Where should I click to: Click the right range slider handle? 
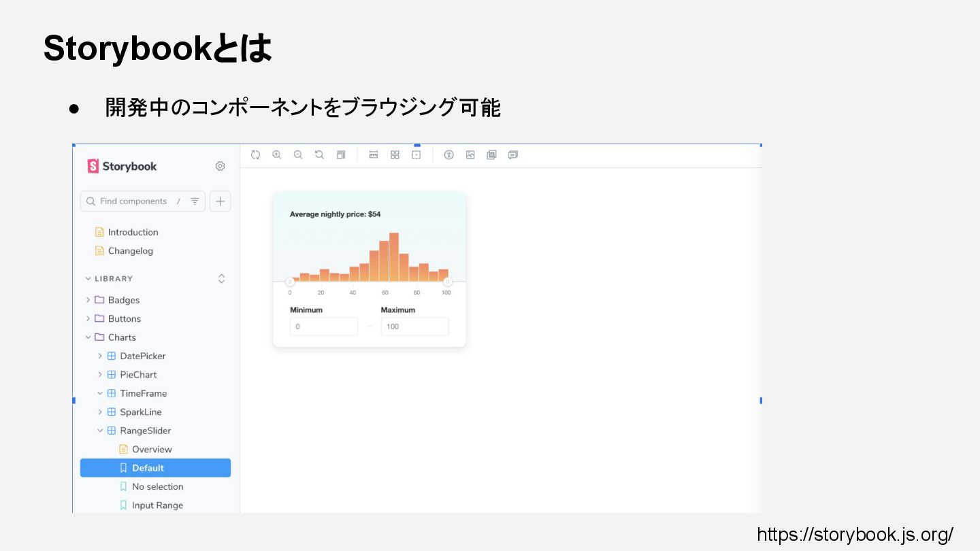click(448, 282)
